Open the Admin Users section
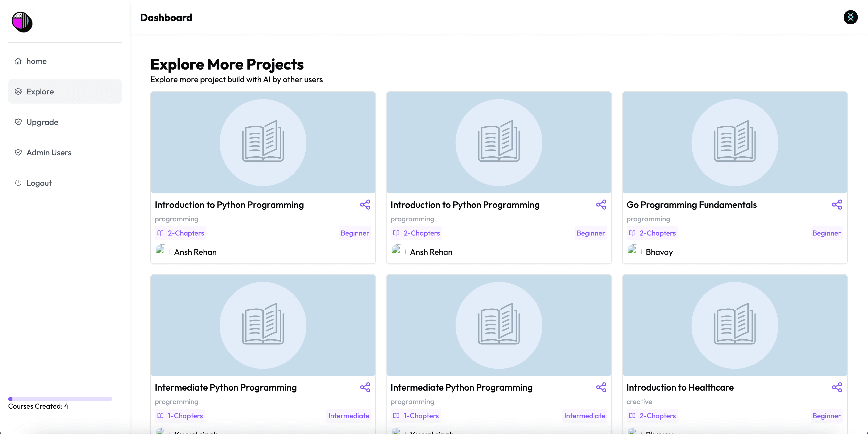The width and height of the screenshot is (868, 434). [48, 153]
